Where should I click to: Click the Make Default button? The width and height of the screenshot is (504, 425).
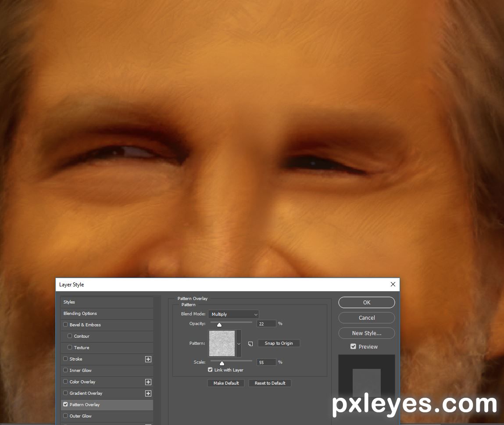(226, 383)
